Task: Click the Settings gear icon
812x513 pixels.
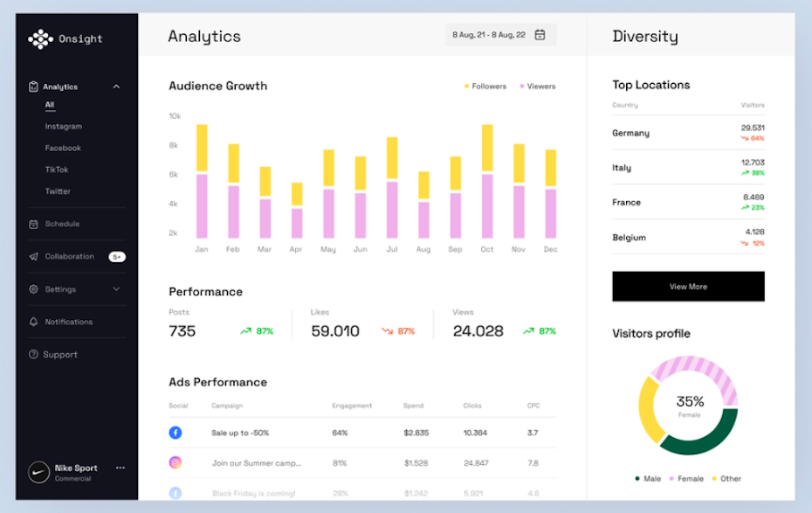Action: (x=33, y=289)
